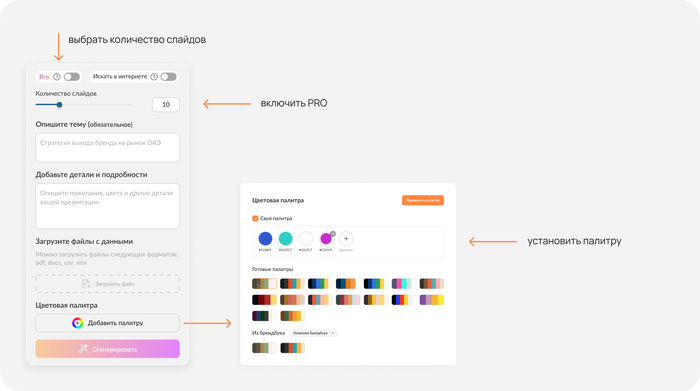Click the help icon next to Pro

[x=57, y=77]
